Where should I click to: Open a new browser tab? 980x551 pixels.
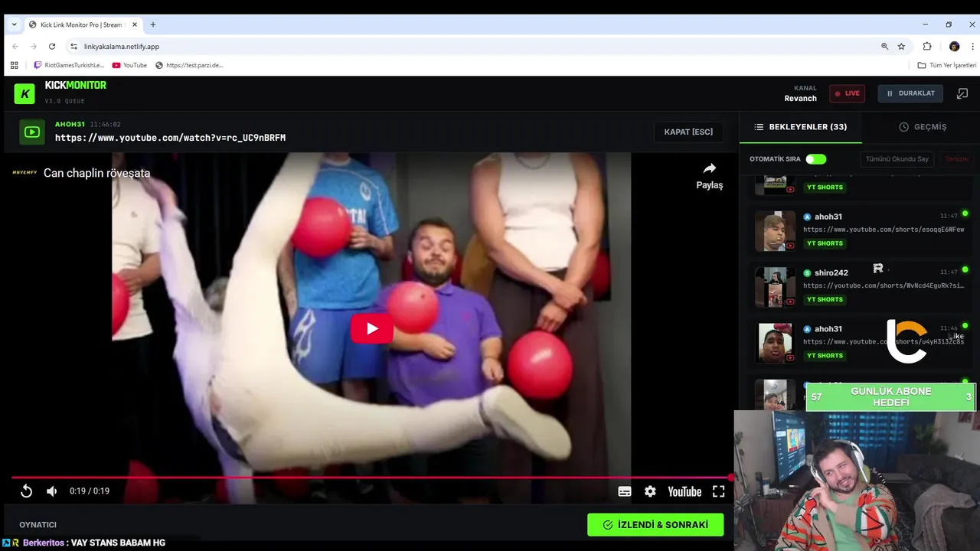(x=153, y=24)
